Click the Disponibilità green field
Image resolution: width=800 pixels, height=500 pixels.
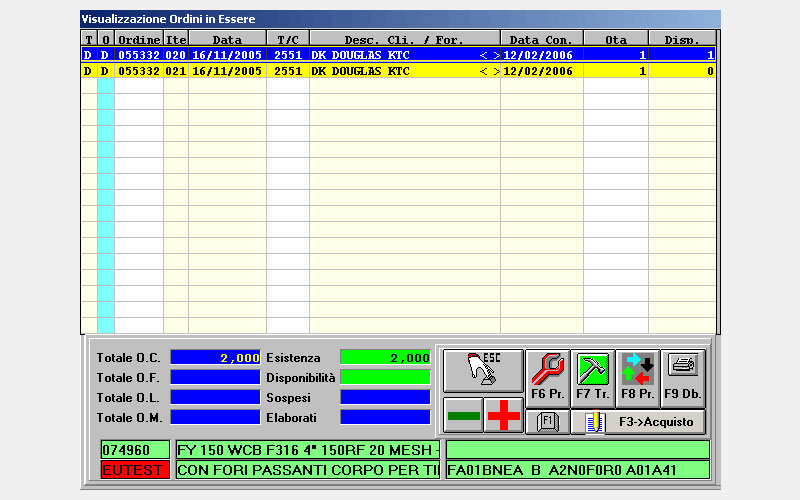[x=385, y=377]
